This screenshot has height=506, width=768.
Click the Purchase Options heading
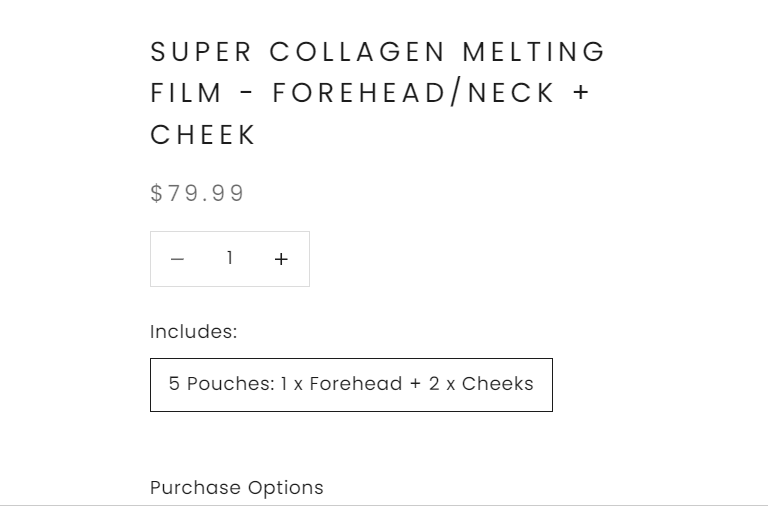point(237,488)
